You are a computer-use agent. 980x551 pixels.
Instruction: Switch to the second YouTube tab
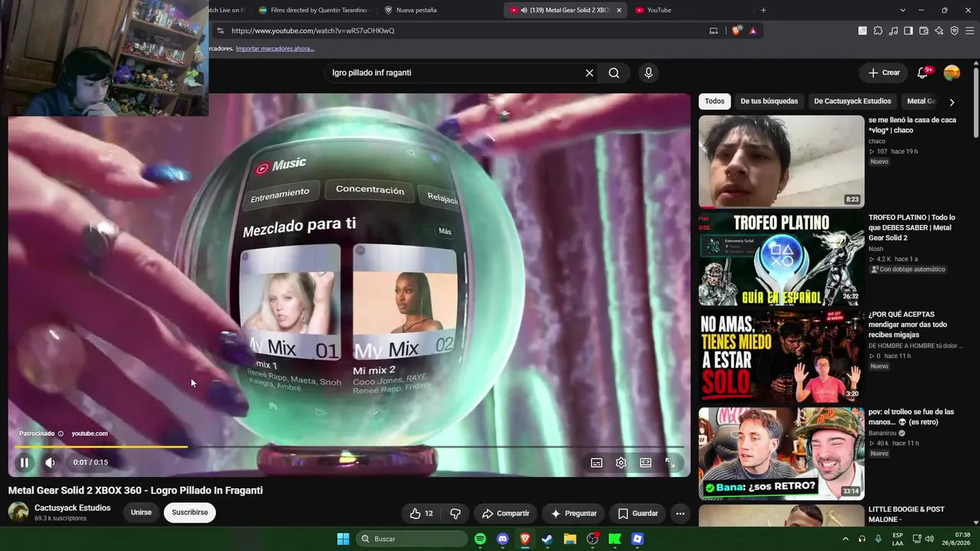point(658,10)
